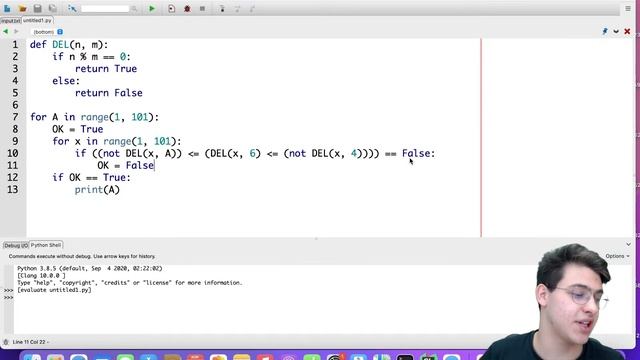
Task: Click '[evaluate untitled1.py]' in the shell
Action: pyautogui.click(x=54, y=290)
